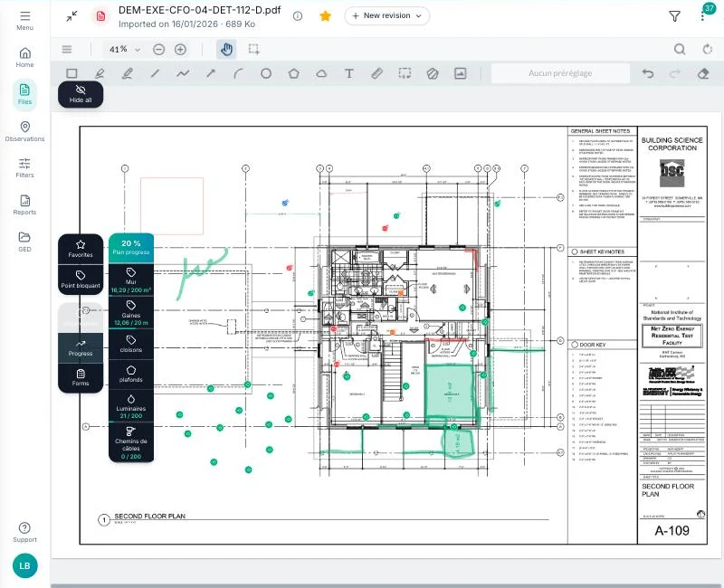Open Reports in the sidebar
The width and height of the screenshot is (724, 588).
pos(25,205)
